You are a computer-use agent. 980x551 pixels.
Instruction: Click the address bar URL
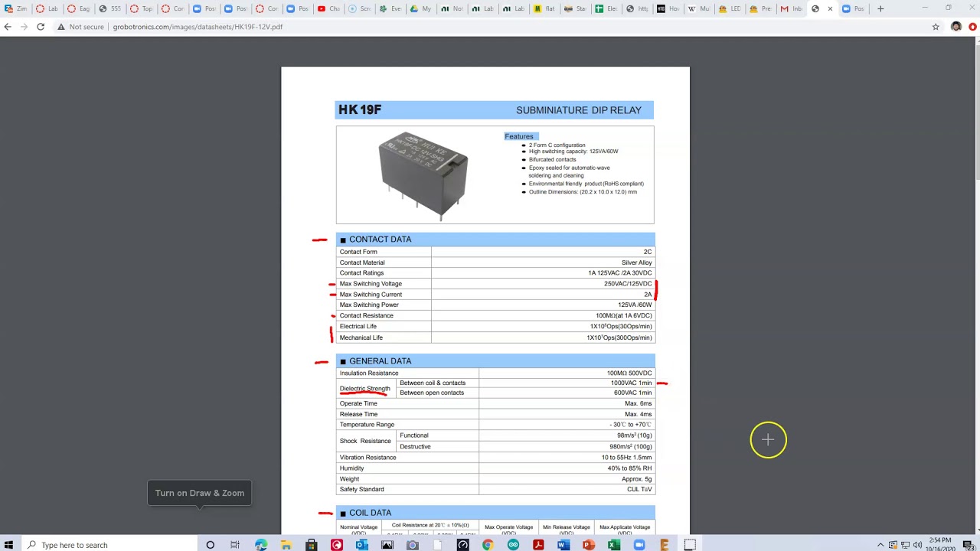tap(198, 27)
